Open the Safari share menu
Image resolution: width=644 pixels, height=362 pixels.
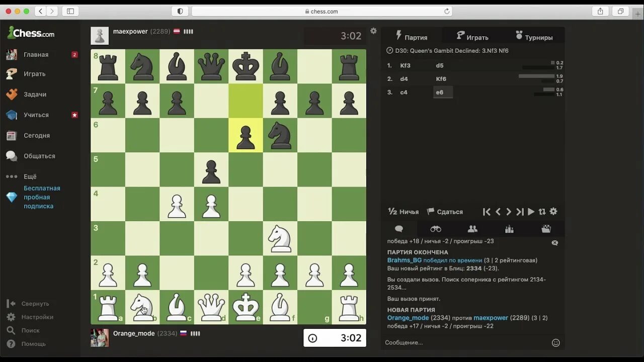pos(600,11)
